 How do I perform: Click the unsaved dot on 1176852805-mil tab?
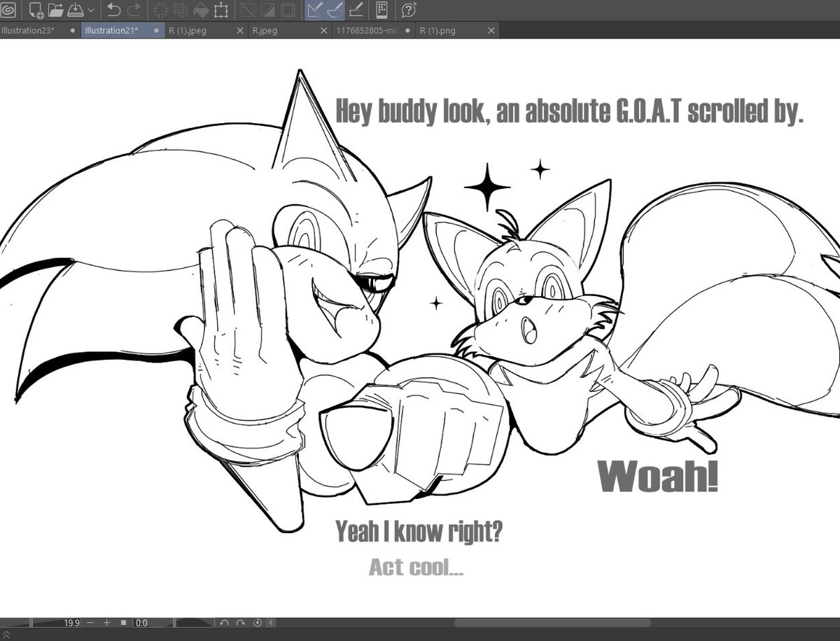tap(407, 31)
